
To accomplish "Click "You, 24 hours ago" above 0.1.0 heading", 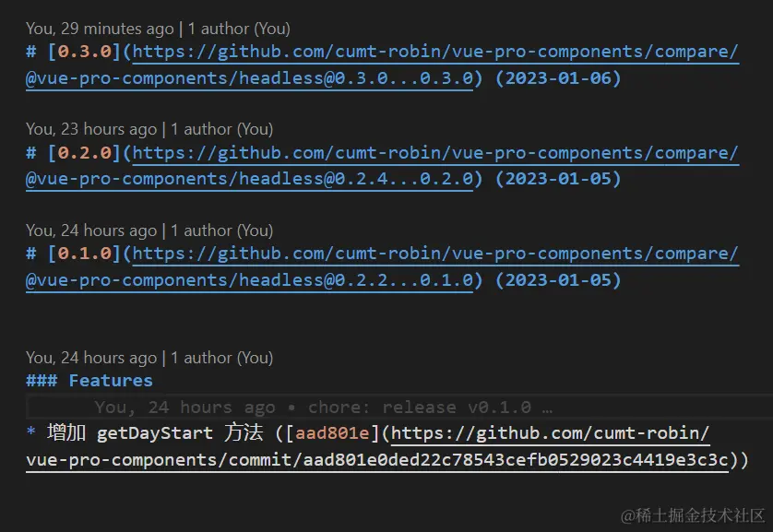I will coord(91,231).
